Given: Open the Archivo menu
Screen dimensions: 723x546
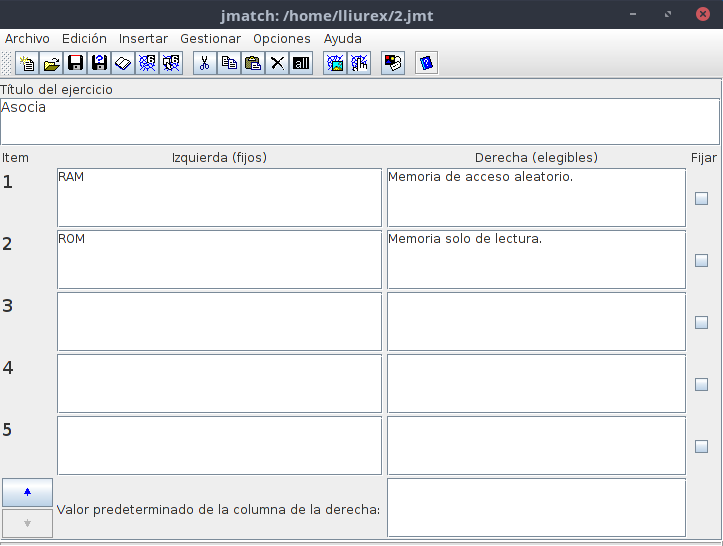Looking at the screenshot, I should 27,38.
